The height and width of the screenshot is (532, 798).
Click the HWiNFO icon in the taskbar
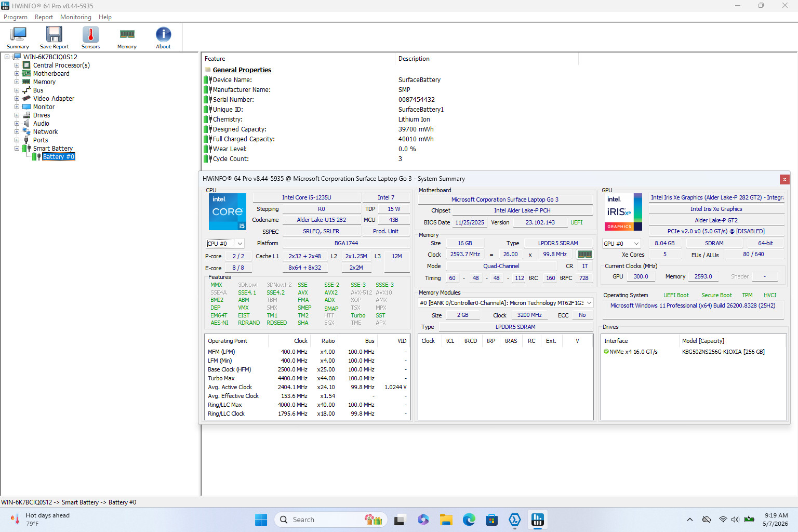(538, 520)
